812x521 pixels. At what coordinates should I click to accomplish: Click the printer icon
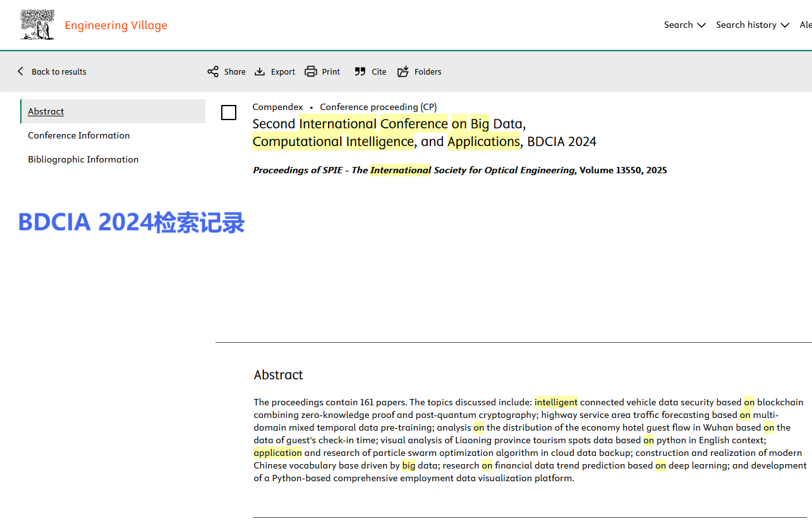(311, 71)
